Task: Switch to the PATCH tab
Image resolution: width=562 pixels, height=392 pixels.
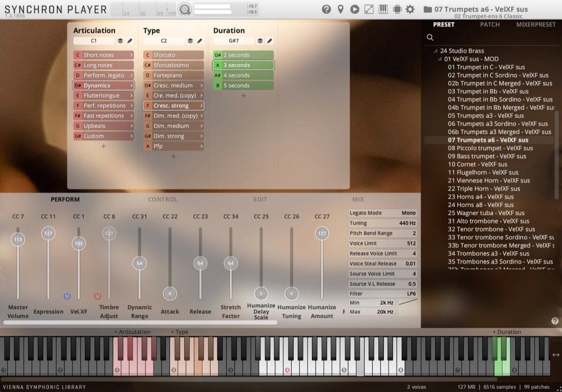Action: coord(490,25)
